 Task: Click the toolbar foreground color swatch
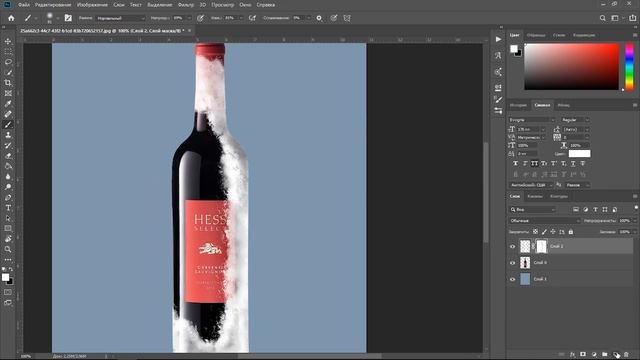(x=5, y=278)
